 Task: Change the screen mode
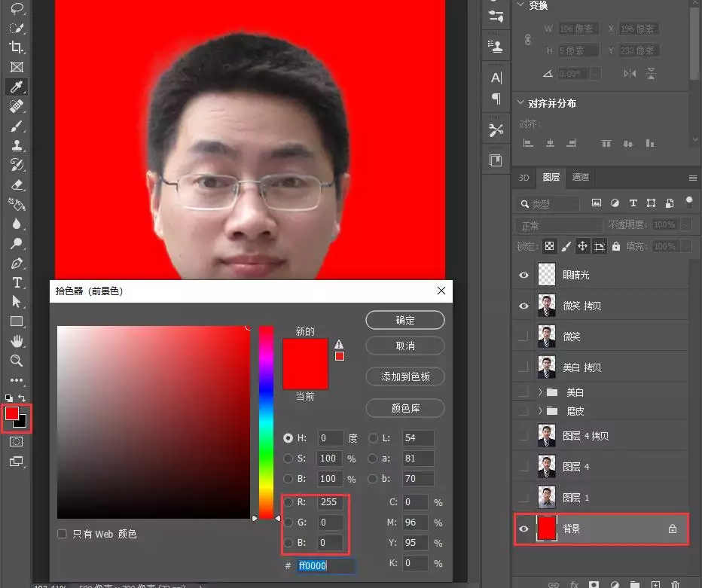coord(17,462)
